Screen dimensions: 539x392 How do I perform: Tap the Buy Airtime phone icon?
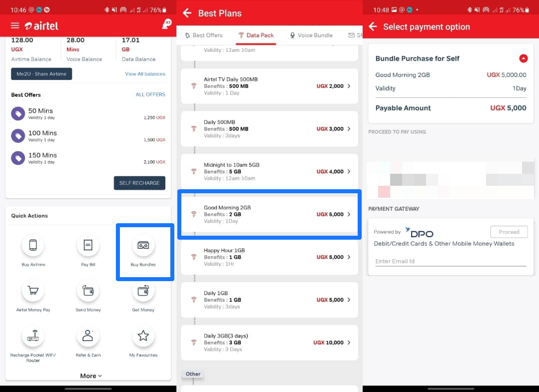coord(33,245)
